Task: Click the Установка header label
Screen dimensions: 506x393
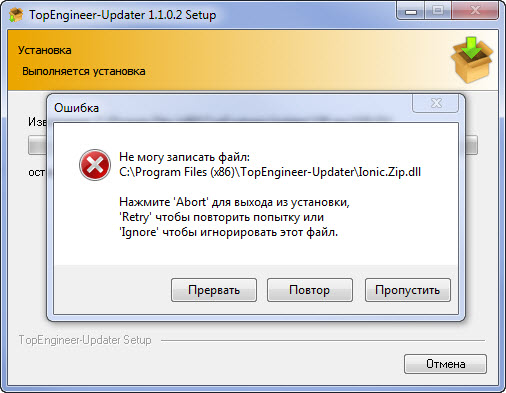Action: pyautogui.click(x=45, y=50)
